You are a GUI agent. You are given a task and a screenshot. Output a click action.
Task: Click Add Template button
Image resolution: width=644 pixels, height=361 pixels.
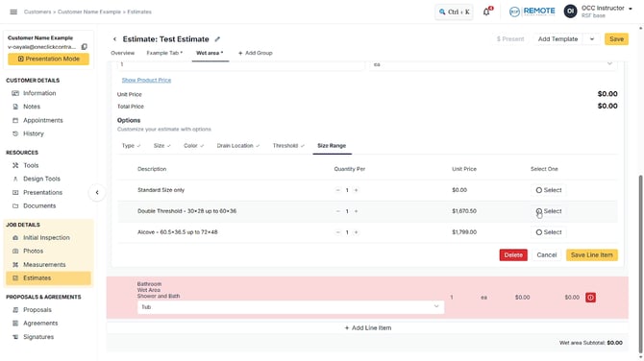coord(557,39)
